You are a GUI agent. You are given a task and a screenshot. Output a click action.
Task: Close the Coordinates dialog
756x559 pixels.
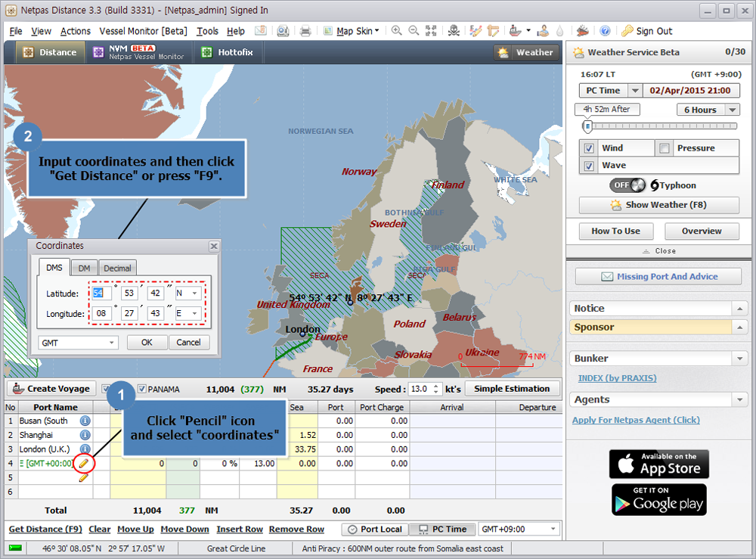[214, 246]
